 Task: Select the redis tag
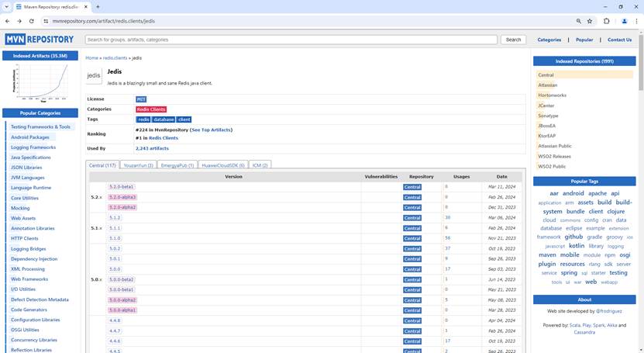point(143,119)
